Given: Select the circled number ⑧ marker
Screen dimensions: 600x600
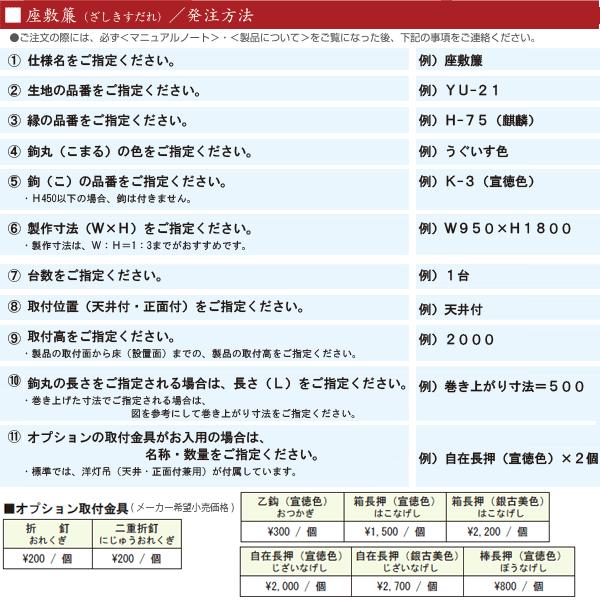Looking at the screenshot, I should (14, 306).
